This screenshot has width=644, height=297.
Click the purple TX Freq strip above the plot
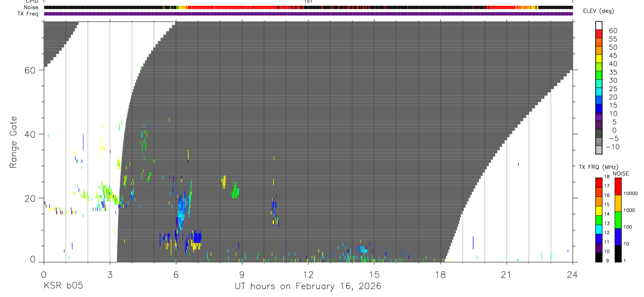[x=308, y=14]
